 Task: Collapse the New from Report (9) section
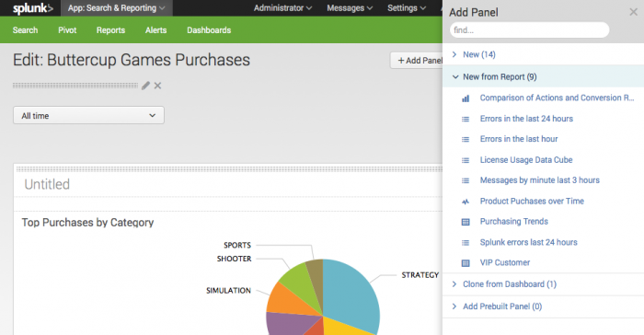pos(544,76)
